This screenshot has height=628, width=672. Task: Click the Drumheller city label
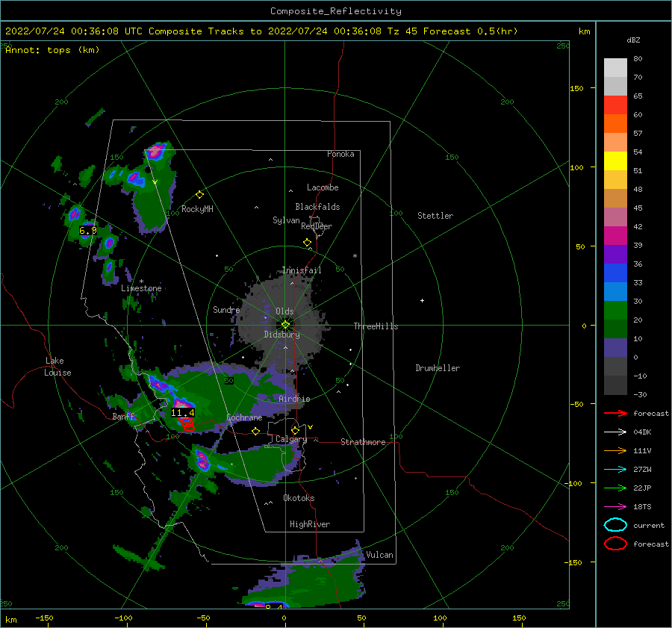tap(438, 368)
